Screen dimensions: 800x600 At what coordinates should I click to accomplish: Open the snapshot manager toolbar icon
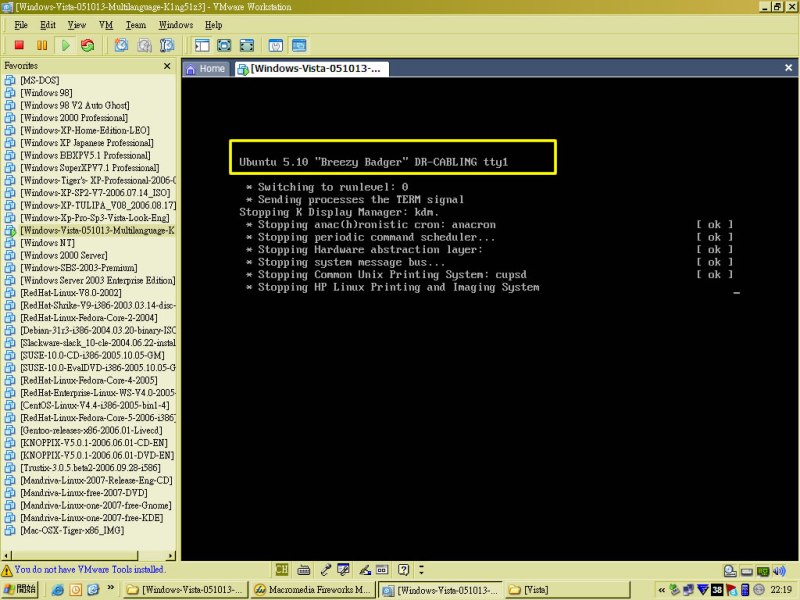(167, 45)
